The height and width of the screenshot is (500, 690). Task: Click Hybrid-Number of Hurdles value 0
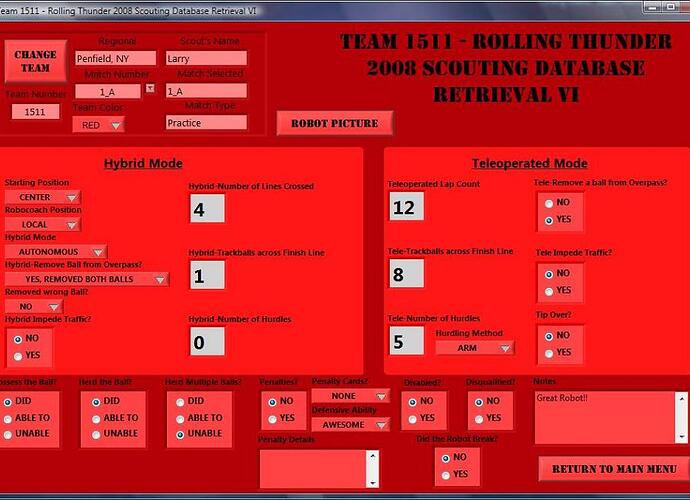[207, 341]
